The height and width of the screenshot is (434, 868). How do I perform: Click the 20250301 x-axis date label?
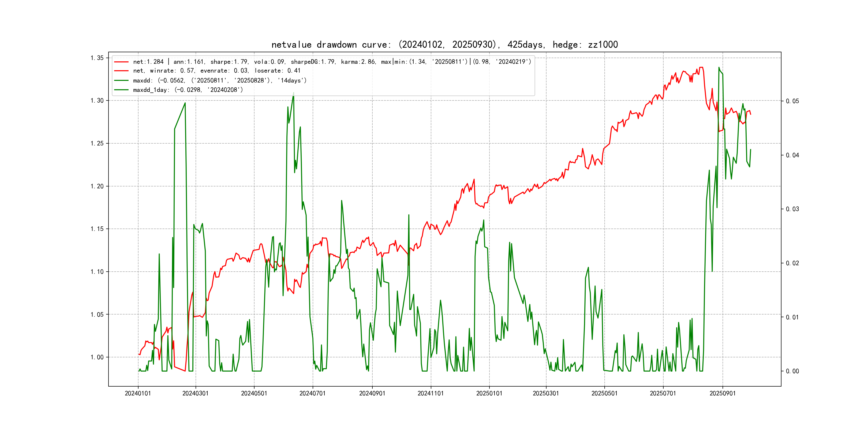pos(545,393)
